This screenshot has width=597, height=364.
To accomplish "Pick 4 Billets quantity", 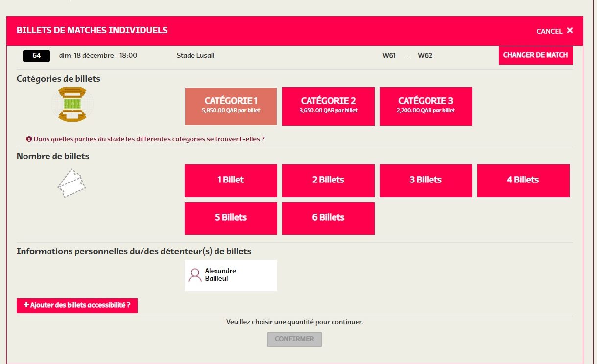I will [x=523, y=181].
